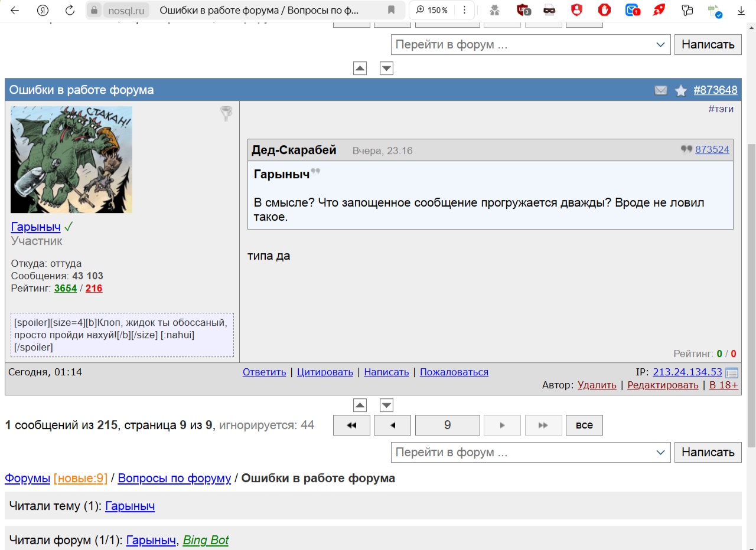Image resolution: width=756 pixels, height=550 pixels.
Task: Open the spy-figure extension icon
Action: 494,10
